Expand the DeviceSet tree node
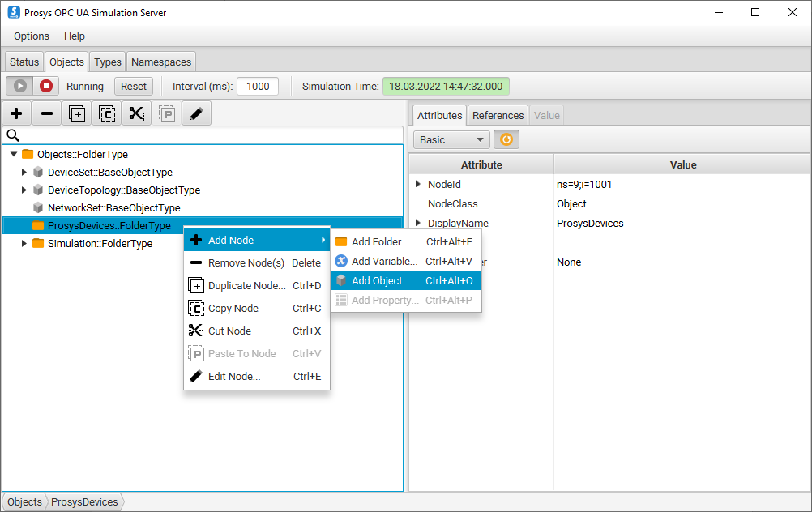This screenshot has height=512, width=812. pyautogui.click(x=24, y=172)
